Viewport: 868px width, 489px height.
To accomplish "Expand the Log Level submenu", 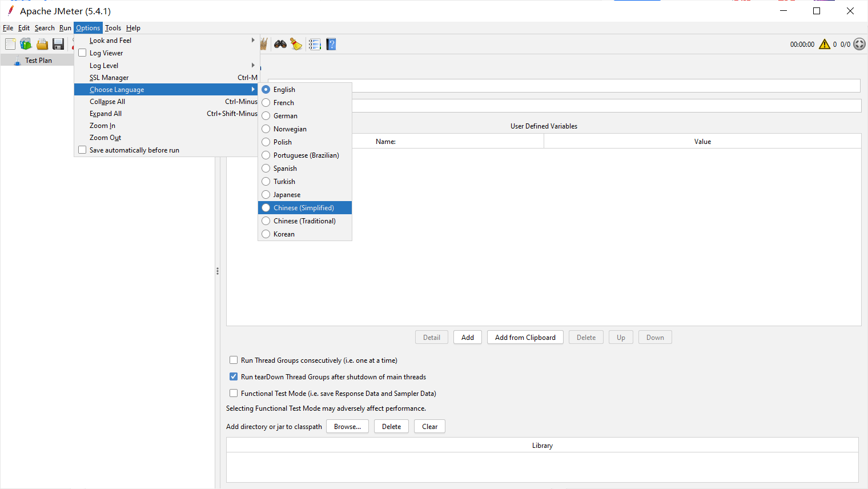I will [166, 66].
